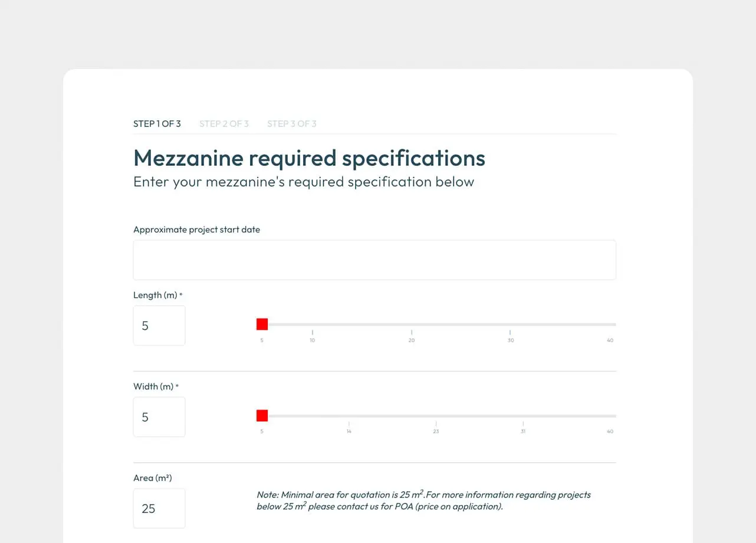Select the STEP 1 OF 3 tab
The width and height of the screenshot is (756, 543).
click(157, 124)
